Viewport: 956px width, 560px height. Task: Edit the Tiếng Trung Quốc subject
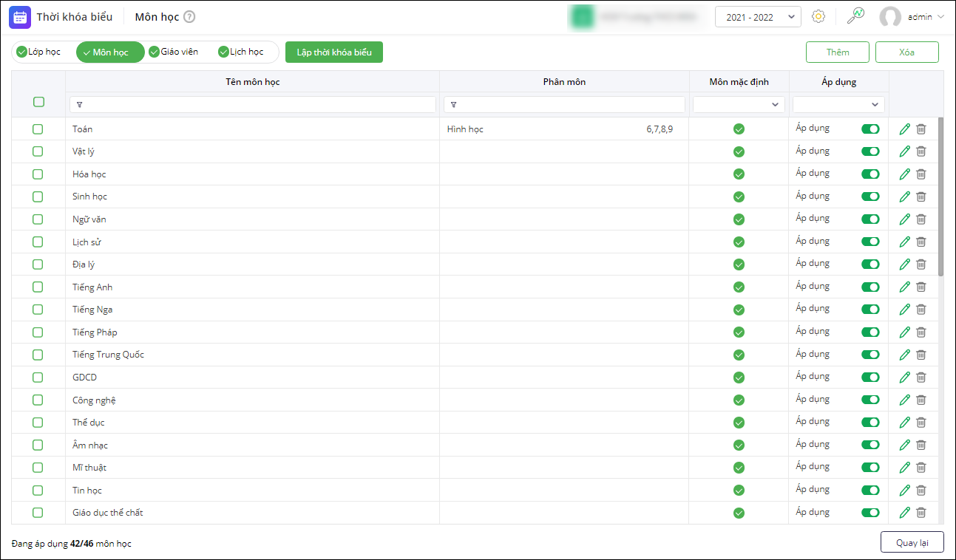pos(904,355)
